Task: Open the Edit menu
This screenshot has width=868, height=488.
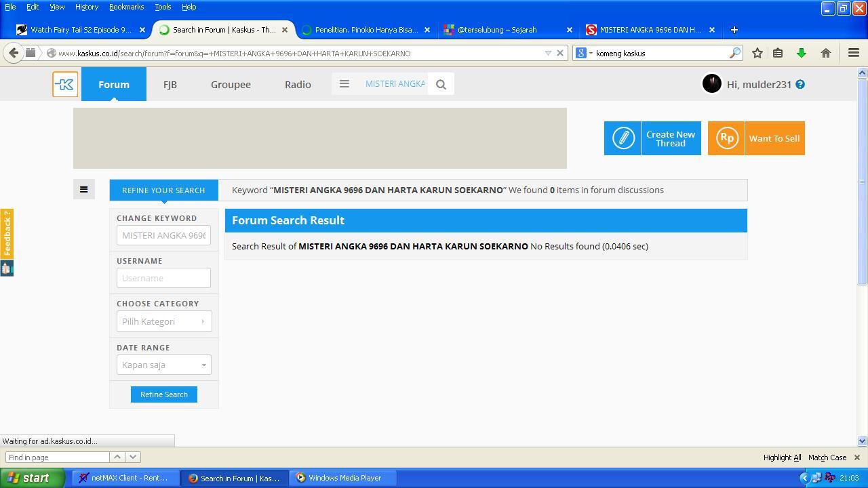Action: coord(33,7)
